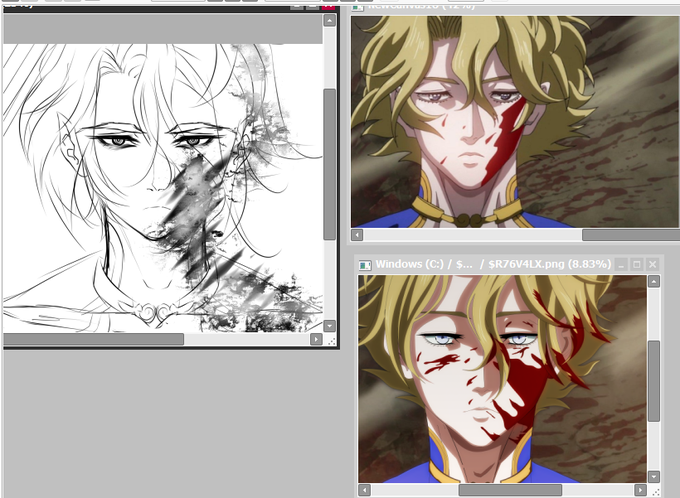Minimize the $R76V4LX.png window
Image resolution: width=680 pixels, height=498 pixels.
coord(621,264)
